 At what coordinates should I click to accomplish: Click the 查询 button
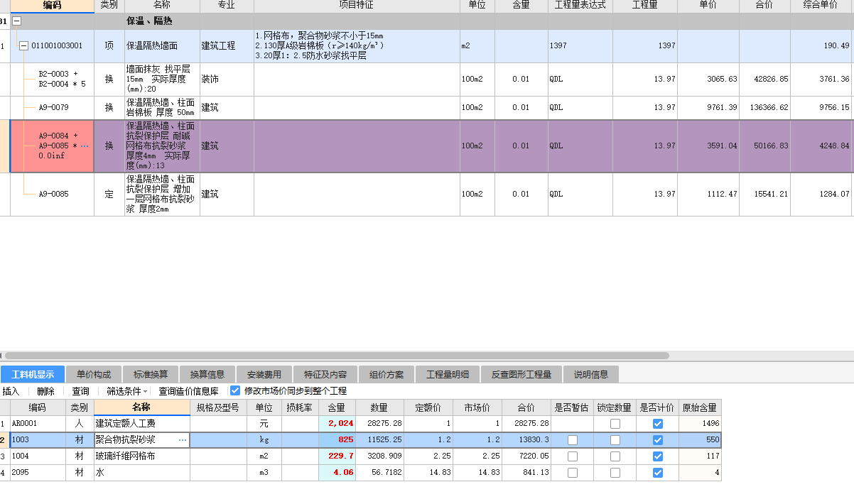pos(80,391)
